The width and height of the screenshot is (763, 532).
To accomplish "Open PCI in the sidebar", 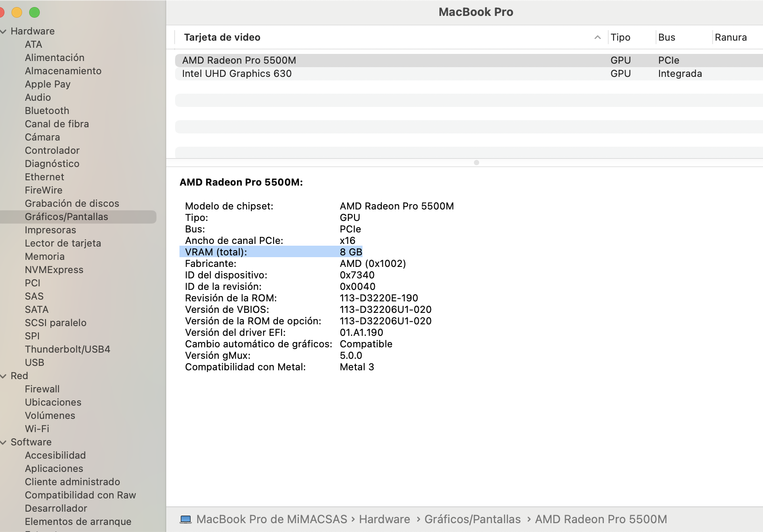I will coord(33,283).
